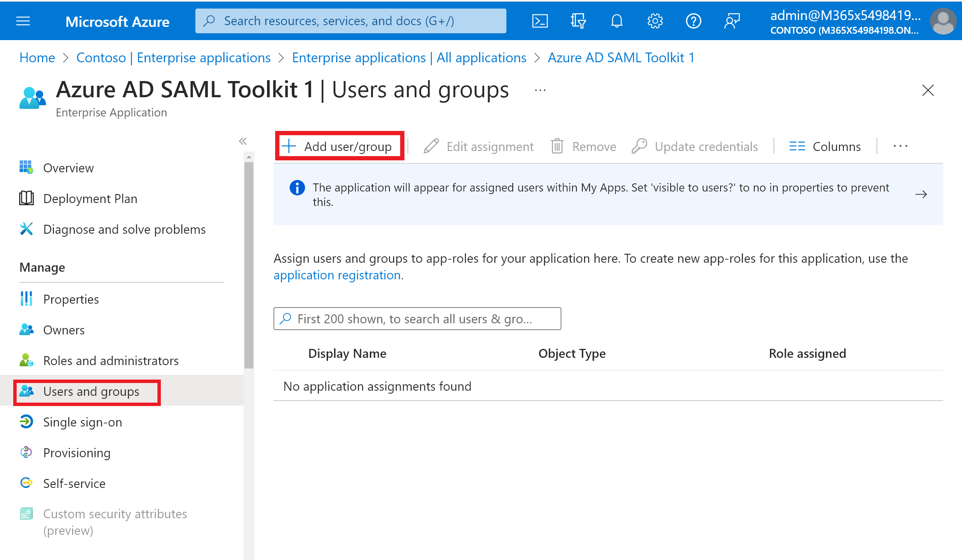Collapse the left navigation pane

[x=243, y=141]
